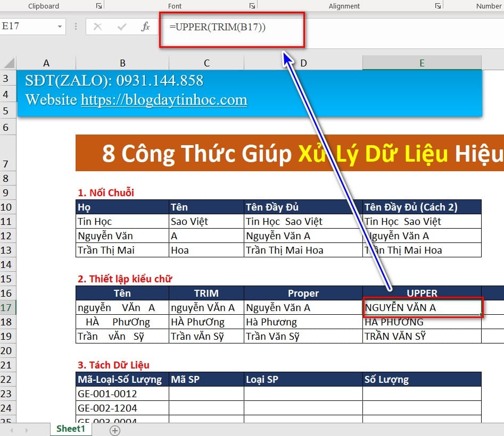Select cell 'Sao Việt' in Tên column
Viewport: 504px width, 436px height.
pyautogui.click(x=206, y=222)
